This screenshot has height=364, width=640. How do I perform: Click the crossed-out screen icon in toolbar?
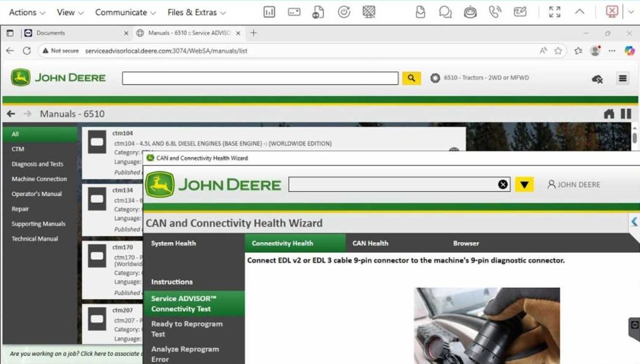(x=369, y=12)
